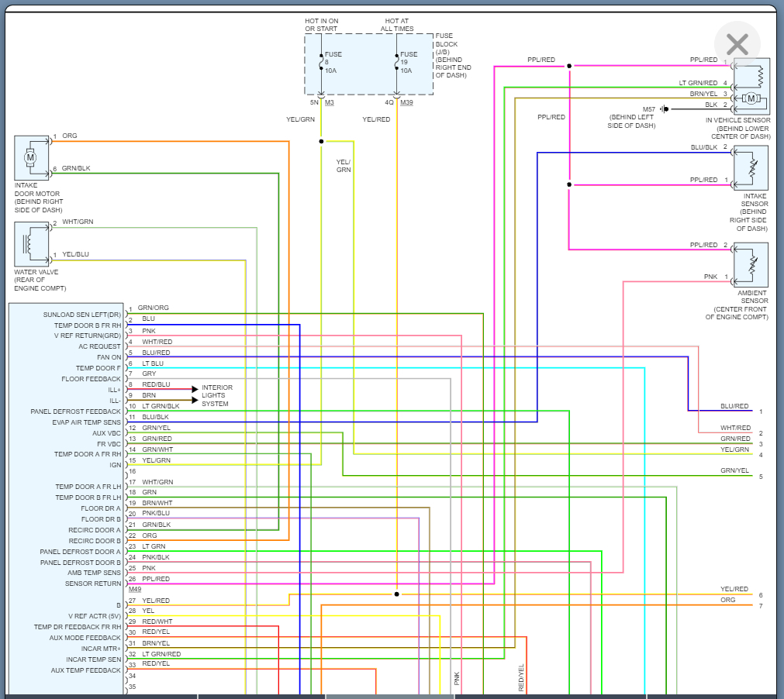784x699 pixels.
Task: Click vertical 'RED/YEL' label at bottom
Action: 521,677
